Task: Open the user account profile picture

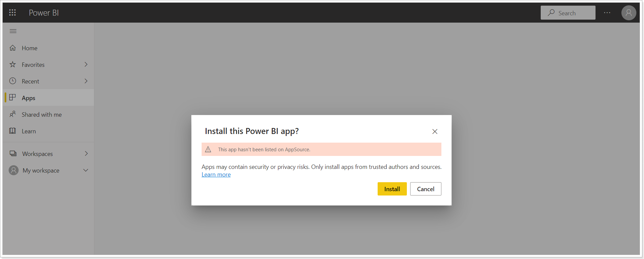Action: pos(628,13)
